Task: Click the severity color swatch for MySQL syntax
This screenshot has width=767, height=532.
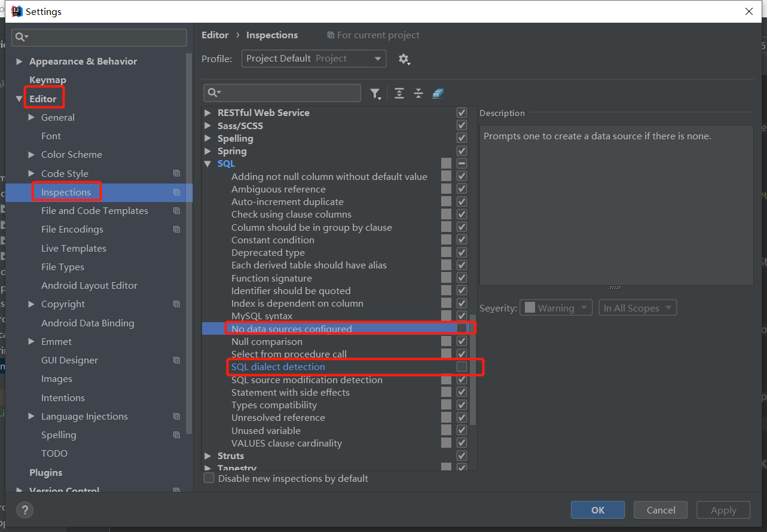Action: (446, 316)
